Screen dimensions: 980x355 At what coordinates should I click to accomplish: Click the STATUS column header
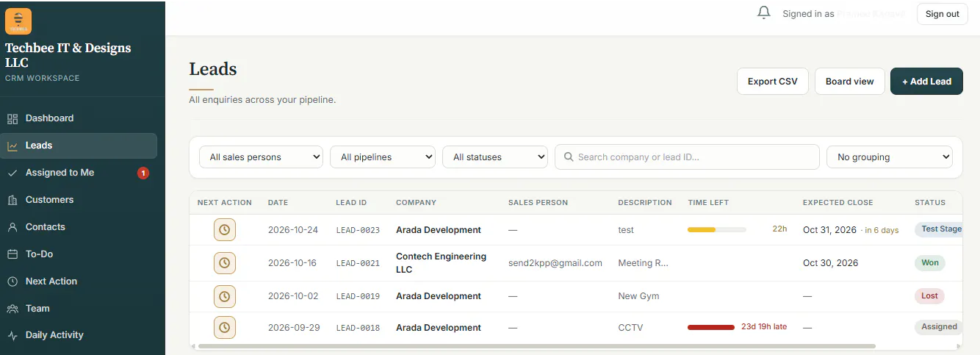(x=930, y=203)
